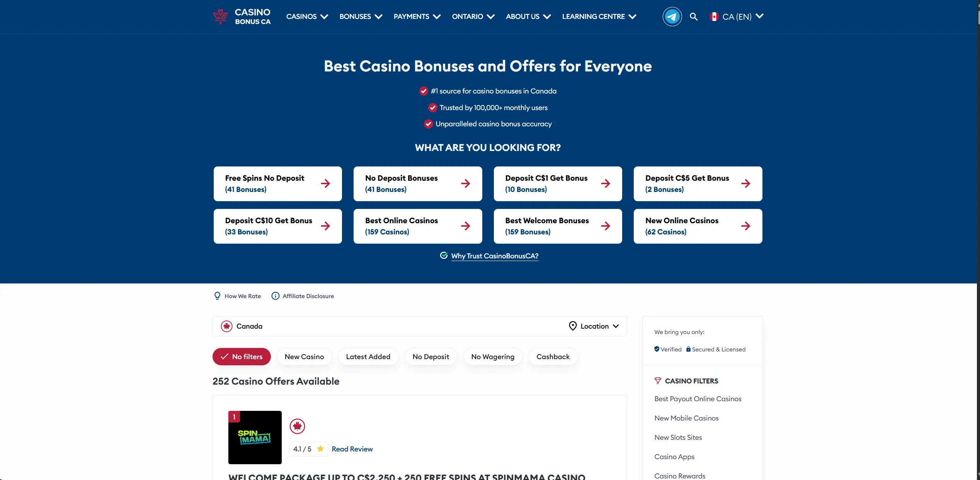Click arrow on Deposit C$5 Get Bonus card
This screenshot has height=480, width=980.
[746, 183]
